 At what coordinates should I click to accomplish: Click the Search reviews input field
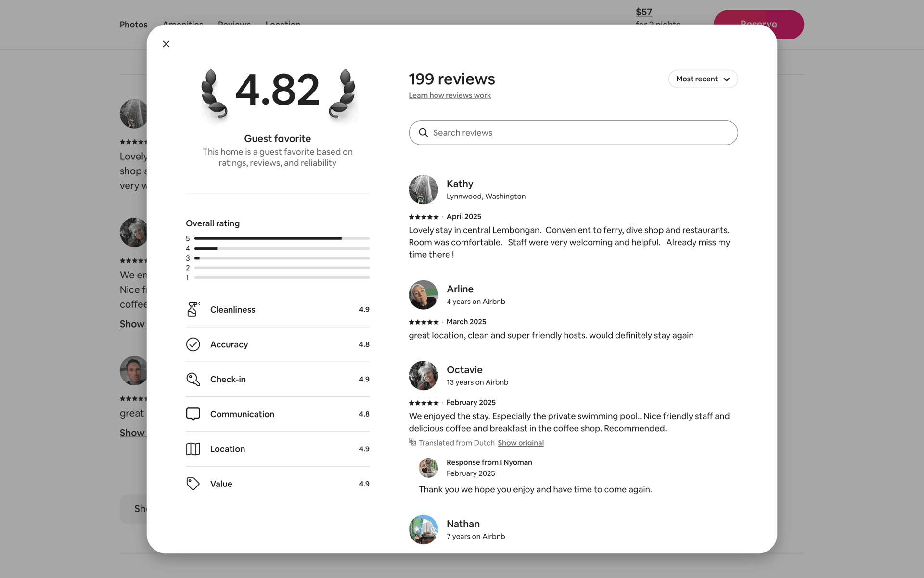[573, 133]
